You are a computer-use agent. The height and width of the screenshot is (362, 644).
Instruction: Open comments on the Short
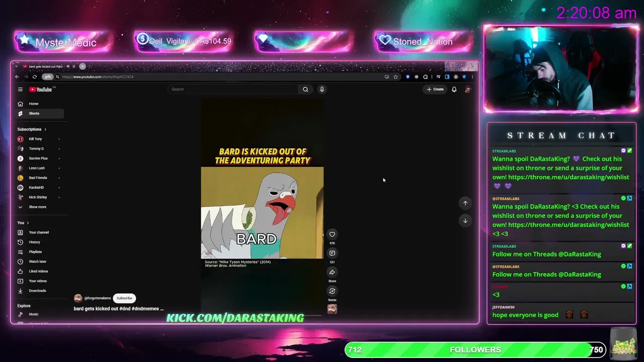[x=332, y=253]
